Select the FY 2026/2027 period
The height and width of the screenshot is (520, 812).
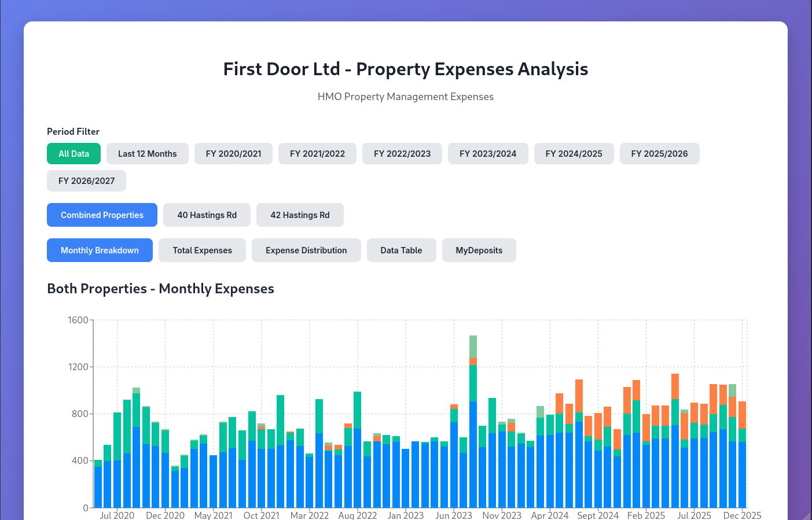click(x=86, y=180)
